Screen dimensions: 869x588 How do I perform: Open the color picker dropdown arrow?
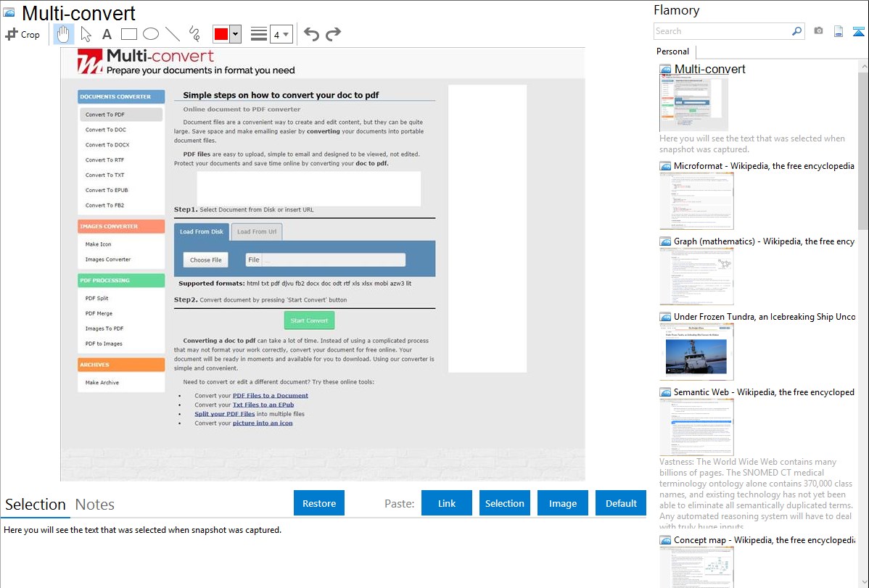click(x=236, y=34)
